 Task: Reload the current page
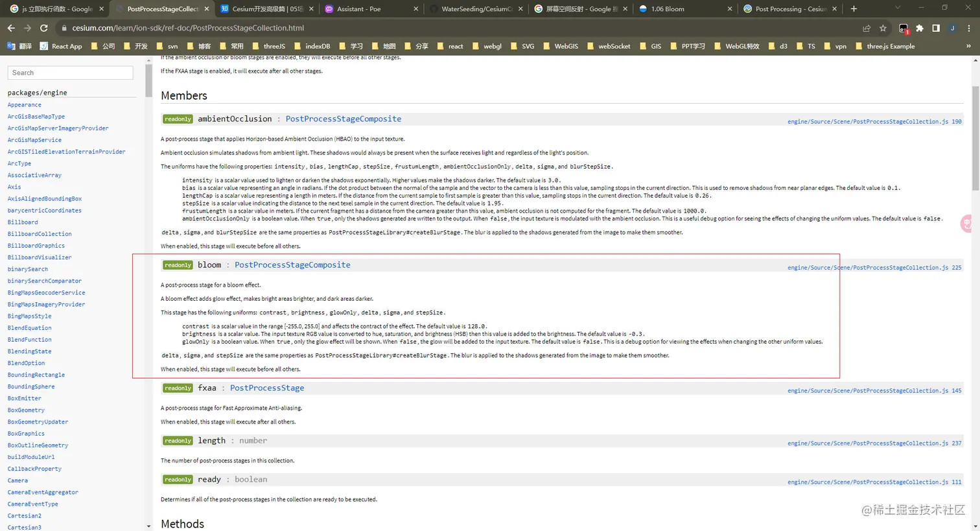[x=43, y=28]
